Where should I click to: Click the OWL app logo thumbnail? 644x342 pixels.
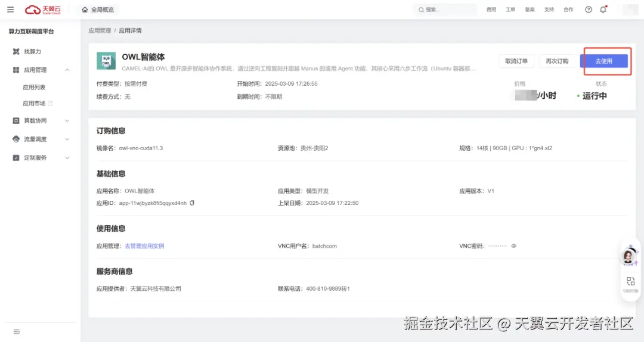(x=106, y=61)
